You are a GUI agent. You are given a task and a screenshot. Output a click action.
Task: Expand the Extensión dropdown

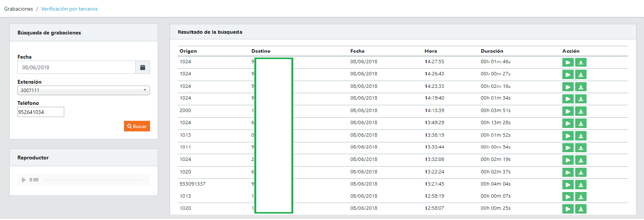84,90
